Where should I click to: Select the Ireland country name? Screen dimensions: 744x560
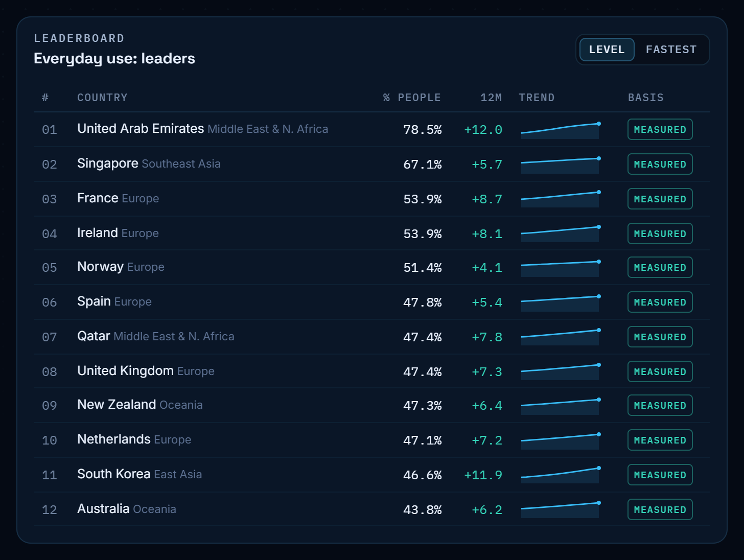(x=98, y=233)
